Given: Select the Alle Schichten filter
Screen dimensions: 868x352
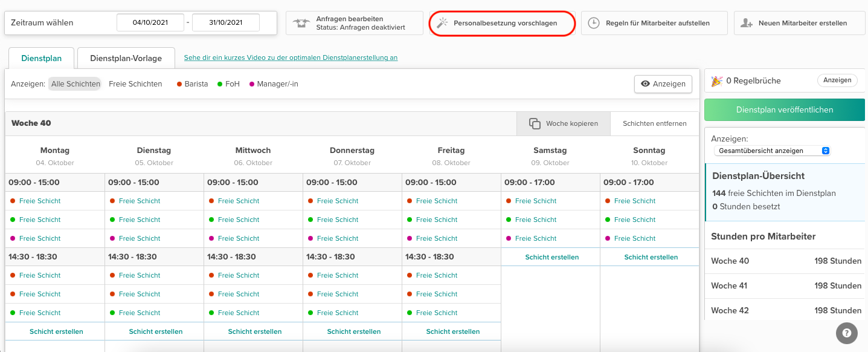Looking at the screenshot, I should [x=76, y=84].
